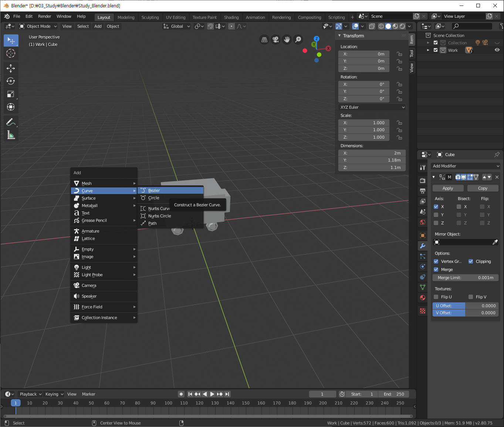
Task: Open the Output properties tab icon
Action: tap(423, 191)
